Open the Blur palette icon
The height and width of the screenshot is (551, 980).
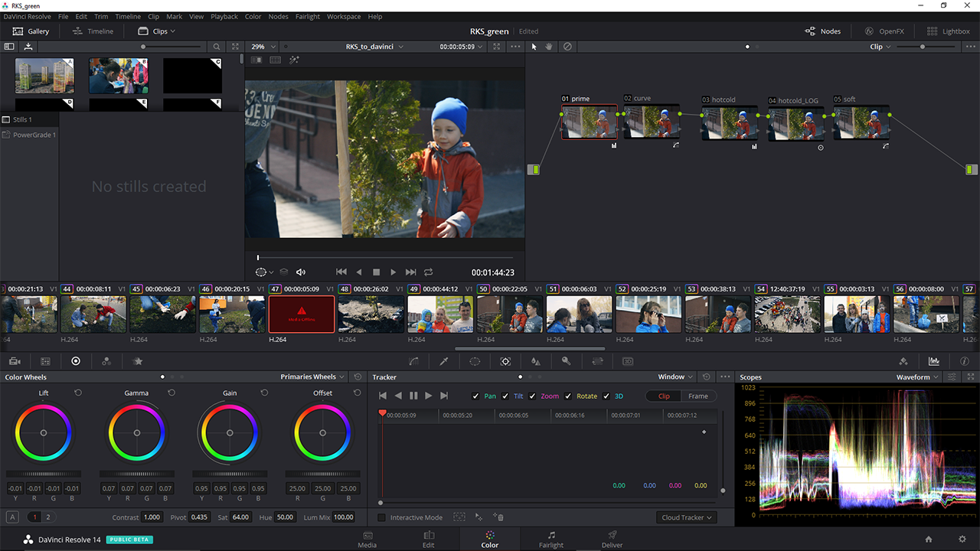[536, 361]
